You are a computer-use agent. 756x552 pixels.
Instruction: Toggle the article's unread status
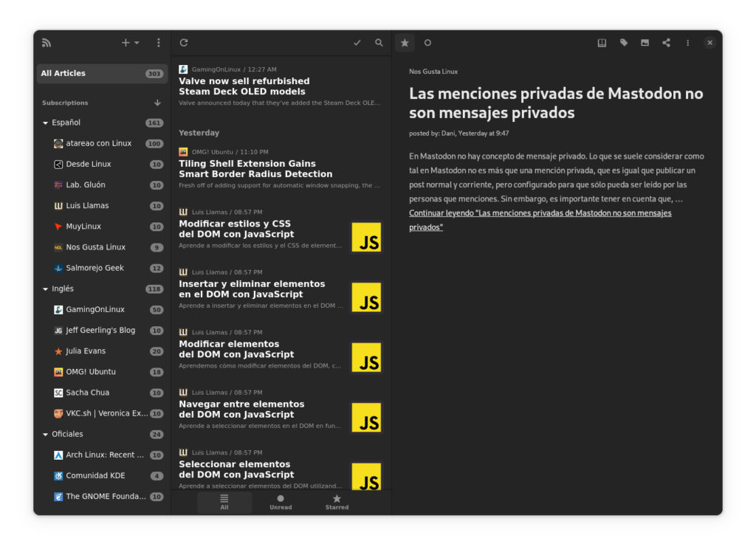click(x=427, y=43)
